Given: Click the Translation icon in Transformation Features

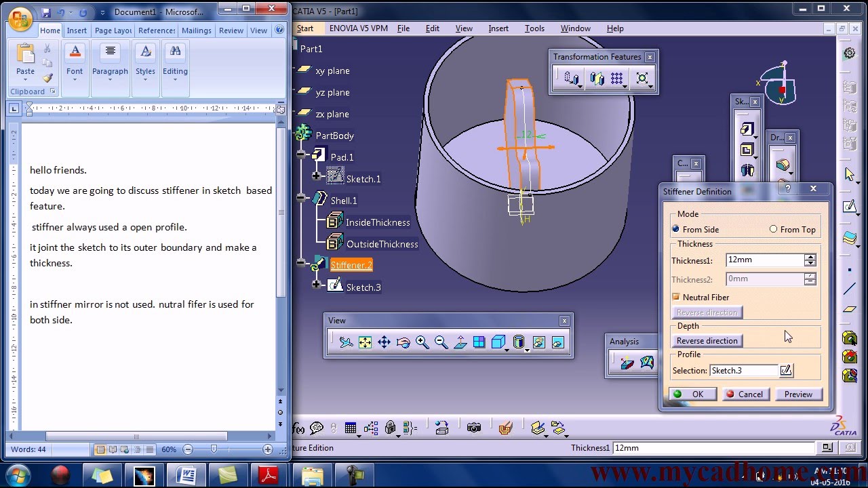Looking at the screenshot, I should pos(571,79).
